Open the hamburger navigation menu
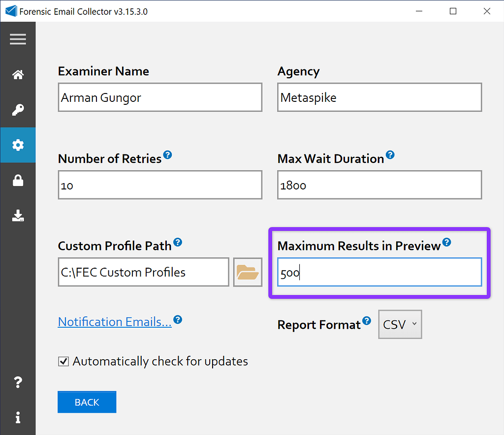Viewport: 504px width, 435px height. coord(18,39)
